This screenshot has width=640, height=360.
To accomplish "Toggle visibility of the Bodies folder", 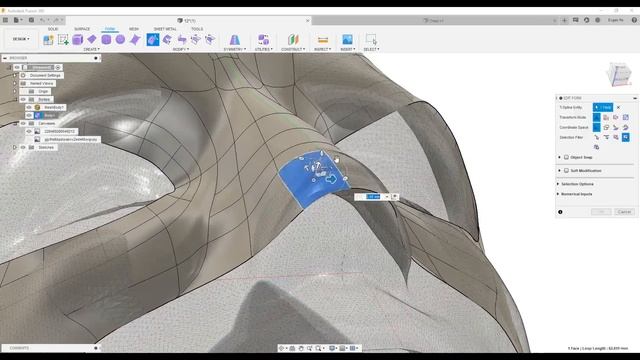I will point(23,99).
